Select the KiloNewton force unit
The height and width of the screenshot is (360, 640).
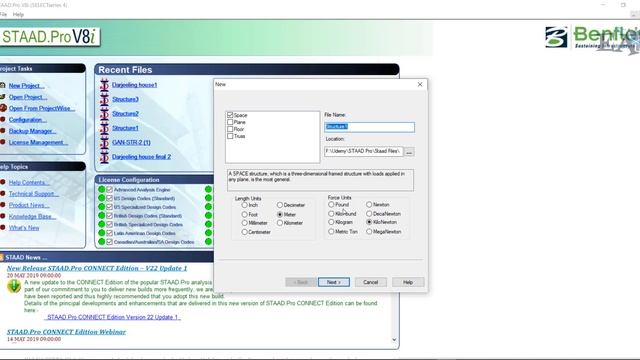click(x=369, y=222)
